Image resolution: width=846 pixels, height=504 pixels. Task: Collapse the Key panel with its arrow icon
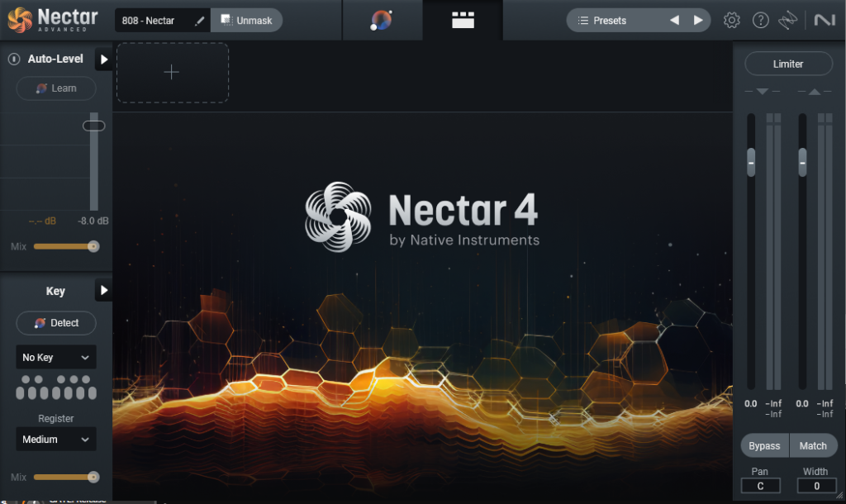[x=103, y=290]
